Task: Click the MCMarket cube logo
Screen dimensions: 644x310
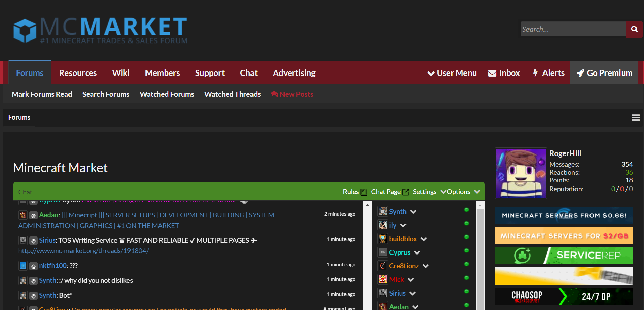Action: (x=25, y=31)
